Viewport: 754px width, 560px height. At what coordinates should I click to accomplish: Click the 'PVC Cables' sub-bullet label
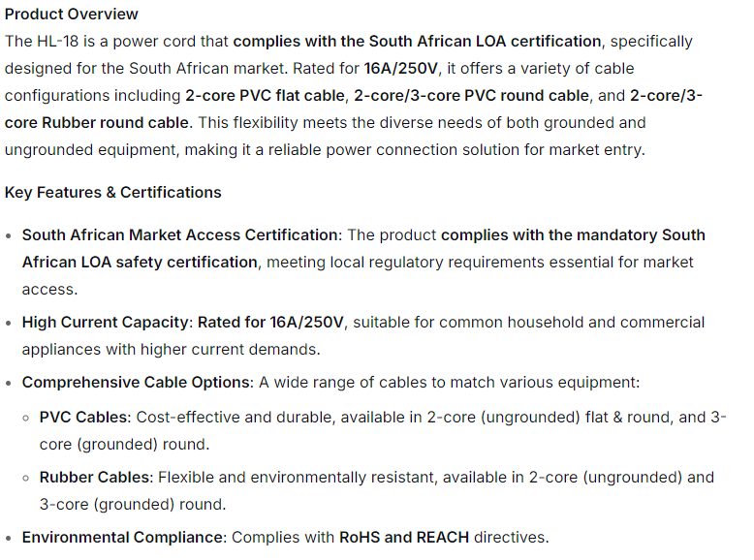click(x=83, y=417)
